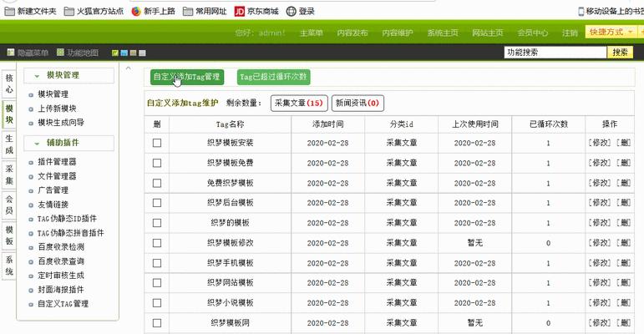This screenshot has height=334, width=644.
Task: Click 修改 for 织梦模板网 row
Action: point(600,323)
